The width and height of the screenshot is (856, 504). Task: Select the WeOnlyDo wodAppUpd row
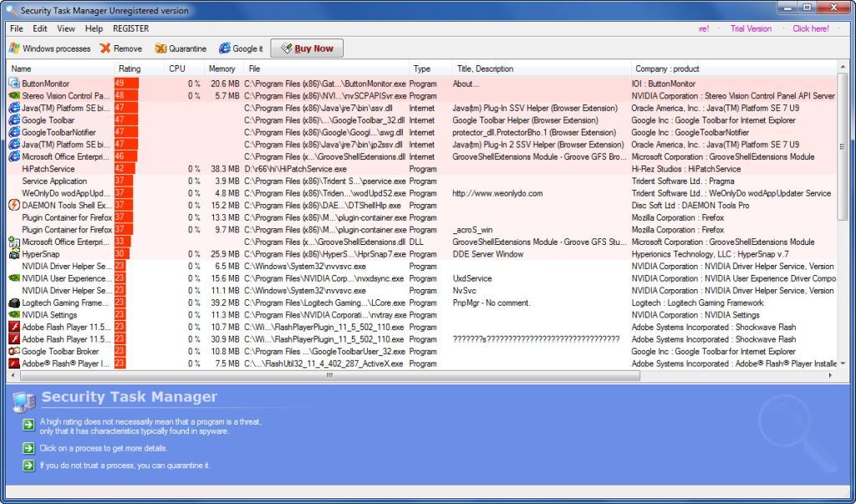click(421, 193)
